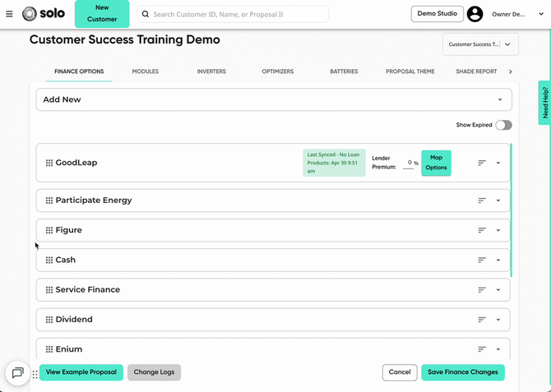Grab the Figure drag handle

(x=49, y=230)
